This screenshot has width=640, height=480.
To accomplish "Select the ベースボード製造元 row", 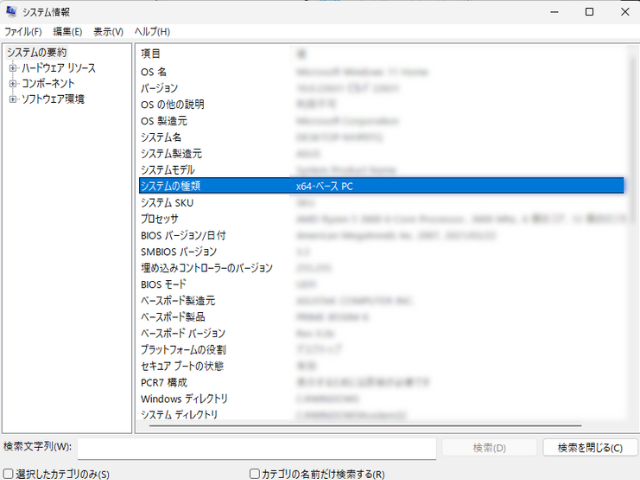I will pyautogui.click(x=381, y=301).
